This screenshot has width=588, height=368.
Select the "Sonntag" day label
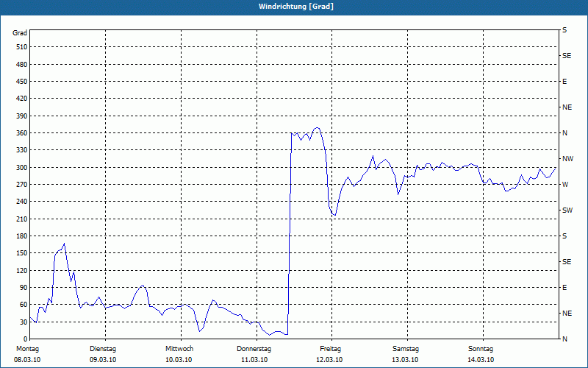coord(481,349)
